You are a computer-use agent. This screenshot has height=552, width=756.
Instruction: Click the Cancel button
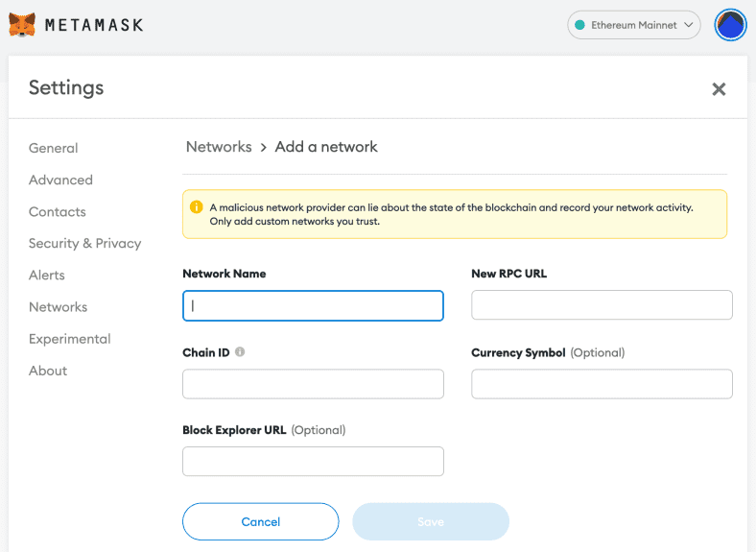[260, 521]
